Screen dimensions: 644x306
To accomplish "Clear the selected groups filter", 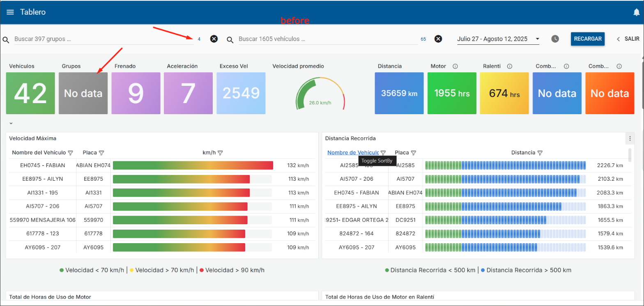I will [214, 39].
